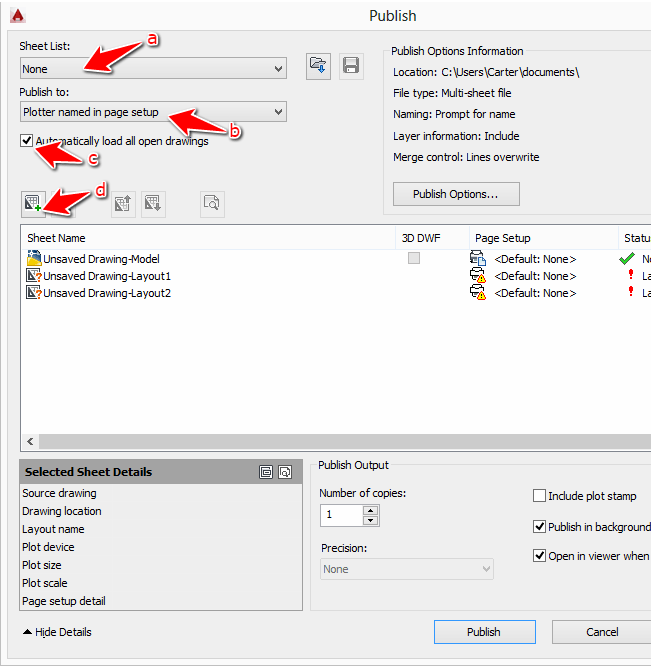This screenshot has width=654, height=669.
Task: Toggle Automatically load all open drawings
Action: coord(26,140)
